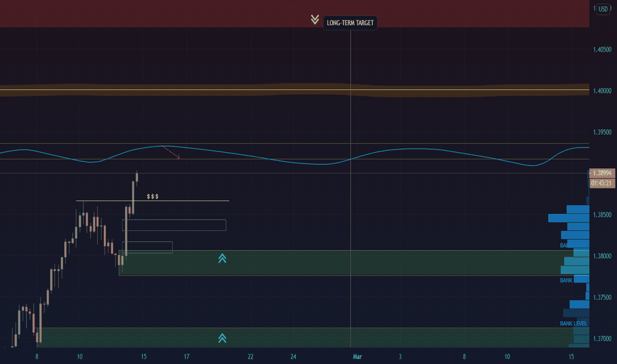This screenshot has width=617, height=364.
Task: Click the 1.40500 price axis label
Action: point(602,50)
